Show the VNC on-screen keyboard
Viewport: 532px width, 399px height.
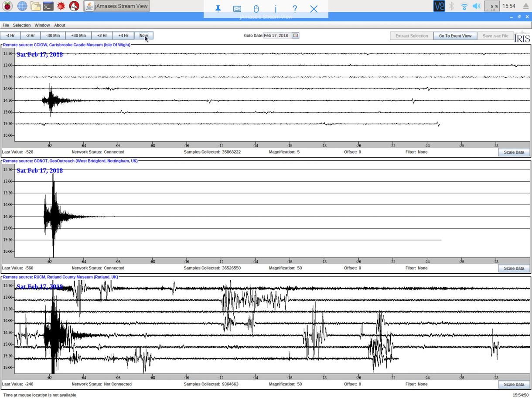tap(237, 9)
